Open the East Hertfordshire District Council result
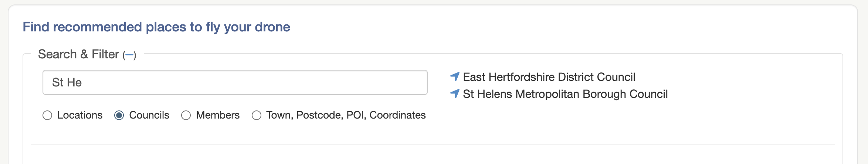868x164 pixels. tap(549, 77)
